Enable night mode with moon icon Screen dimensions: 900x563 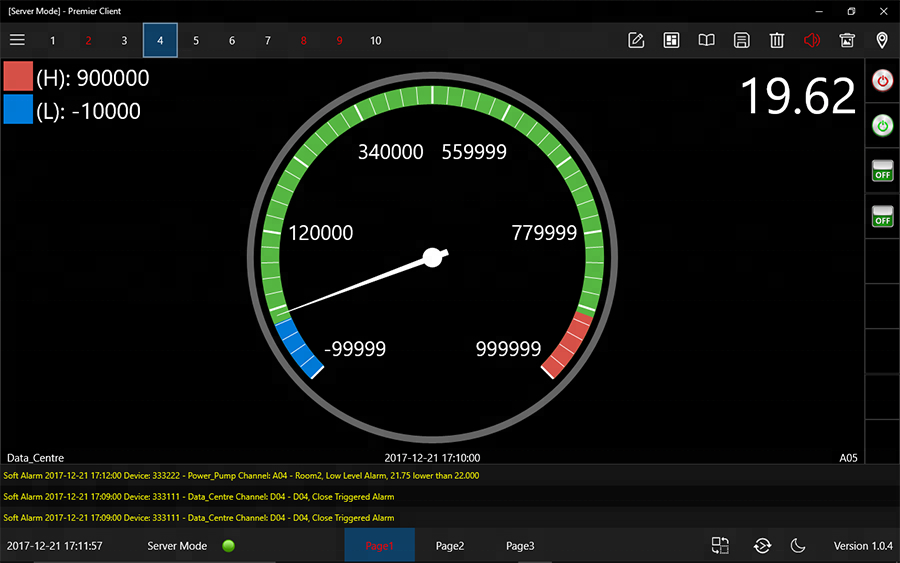coord(798,545)
